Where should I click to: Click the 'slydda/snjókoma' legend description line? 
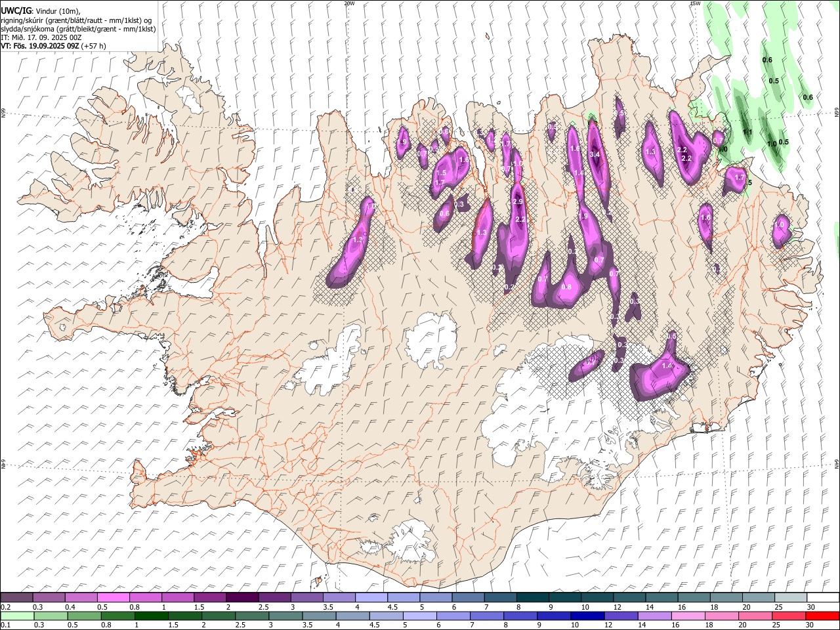78,29
